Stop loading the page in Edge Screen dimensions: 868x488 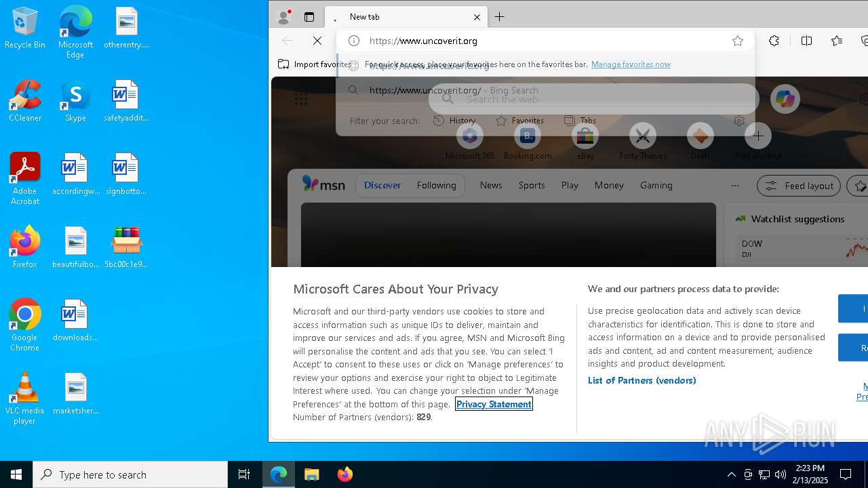pyautogui.click(x=317, y=41)
